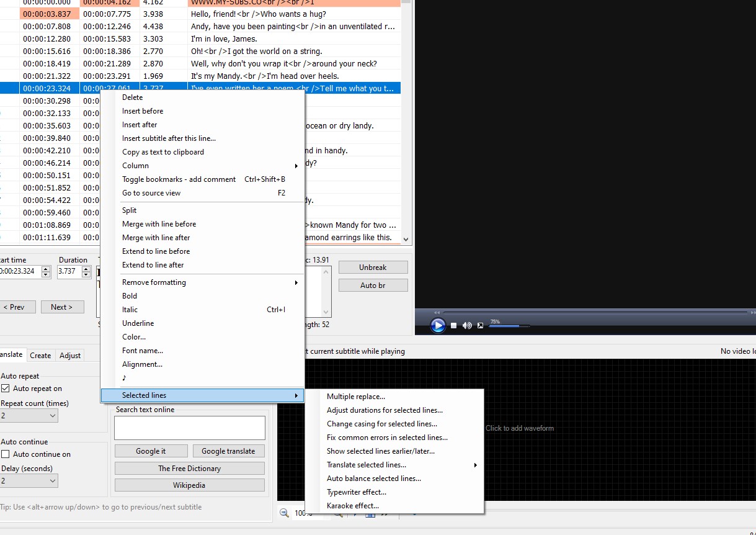Stop video playback
756x535 pixels.
[x=453, y=325]
